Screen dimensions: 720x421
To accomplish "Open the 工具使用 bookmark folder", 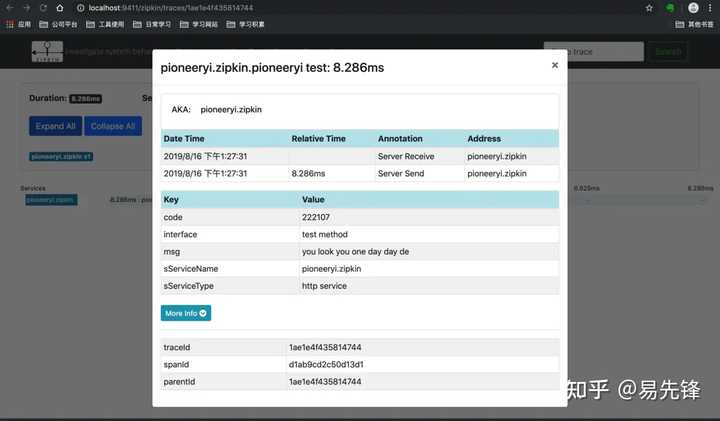I will [105, 24].
